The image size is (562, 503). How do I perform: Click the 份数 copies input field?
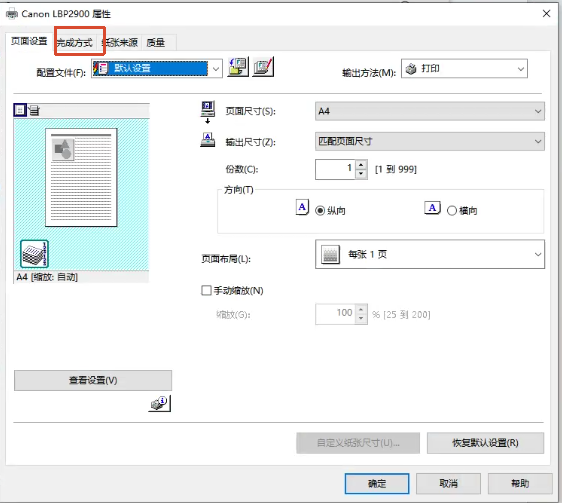pyautogui.click(x=335, y=169)
